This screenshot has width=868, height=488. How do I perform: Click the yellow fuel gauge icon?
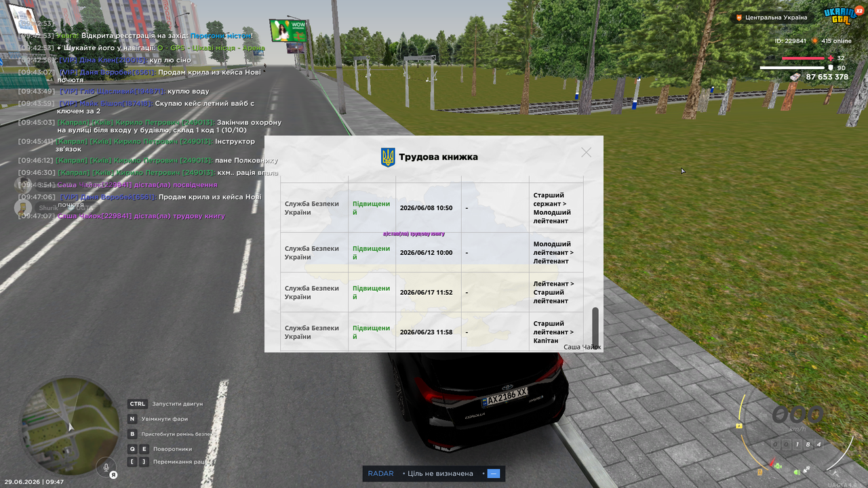click(738, 426)
